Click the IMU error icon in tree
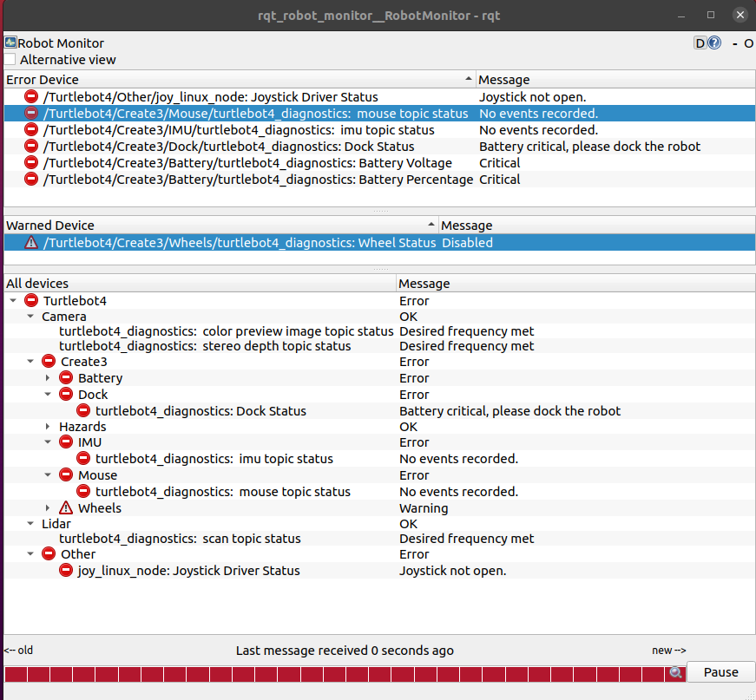This screenshot has height=700, width=756. (66, 442)
